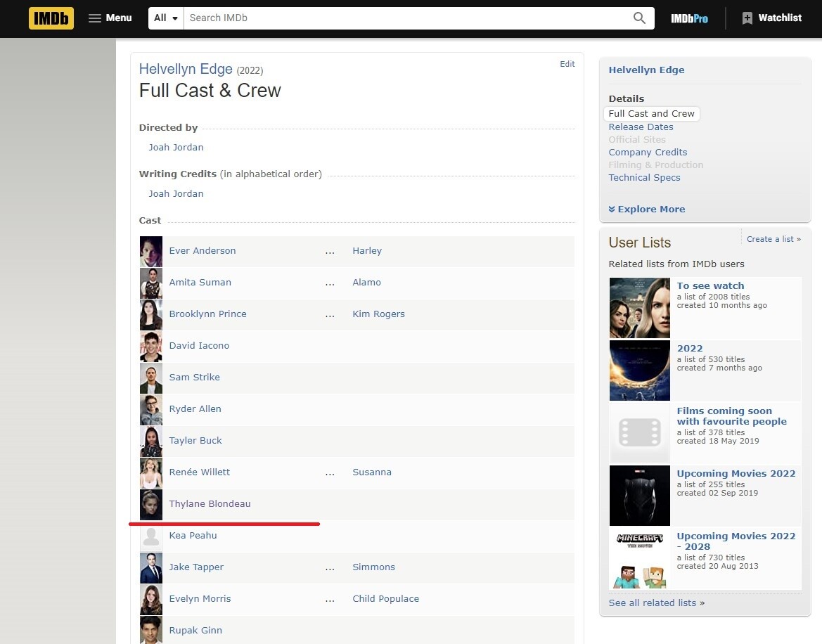Image resolution: width=822 pixels, height=644 pixels.
Task: Open Films coming soon with favourite people
Action: click(x=731, y=416)
